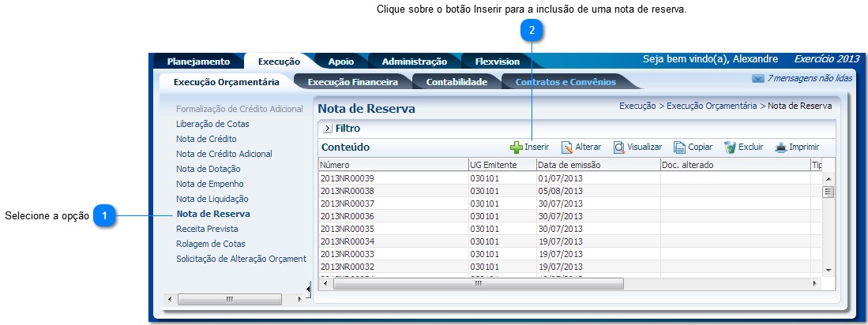Click the Copiar documents icon
This screenshot has height=325, width=868.
click(x=679, y=148)
